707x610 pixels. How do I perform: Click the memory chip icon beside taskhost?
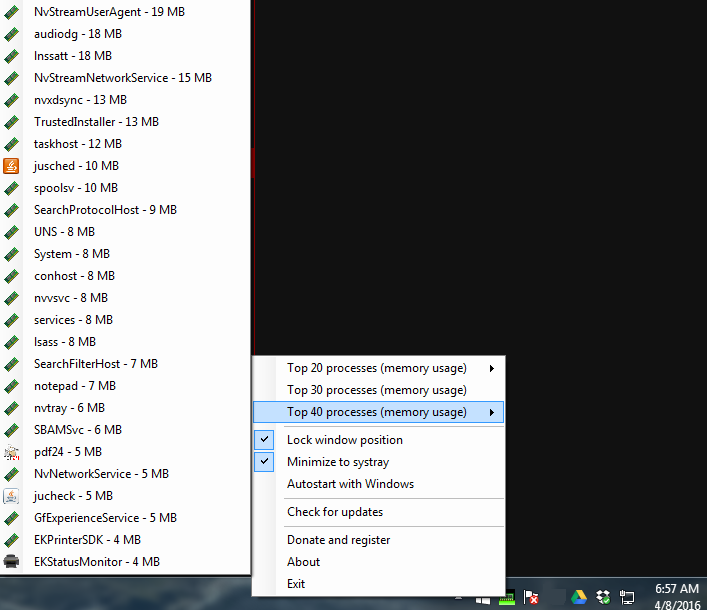pos(11,144)
